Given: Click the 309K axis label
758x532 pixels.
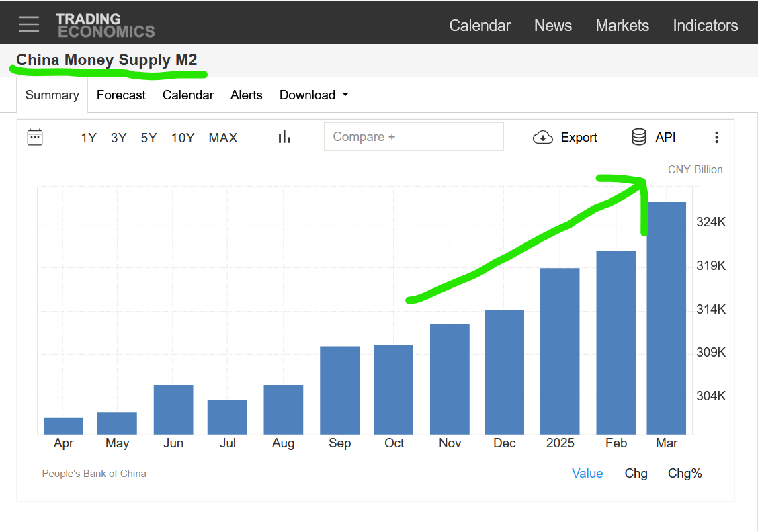Looking at the screenshot, I should (711, 352).
